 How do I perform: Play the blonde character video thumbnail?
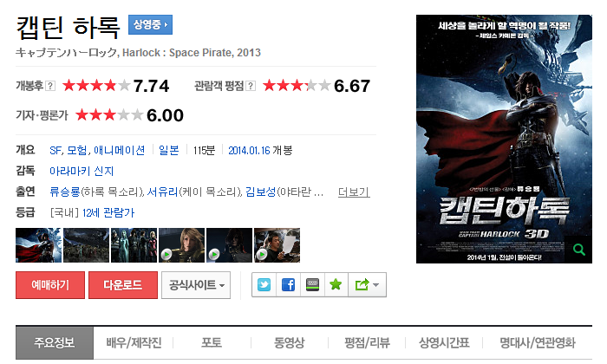coord(181,245)
